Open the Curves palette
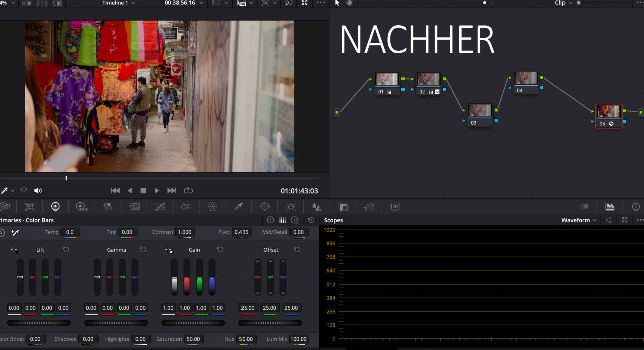 [160, 206]
